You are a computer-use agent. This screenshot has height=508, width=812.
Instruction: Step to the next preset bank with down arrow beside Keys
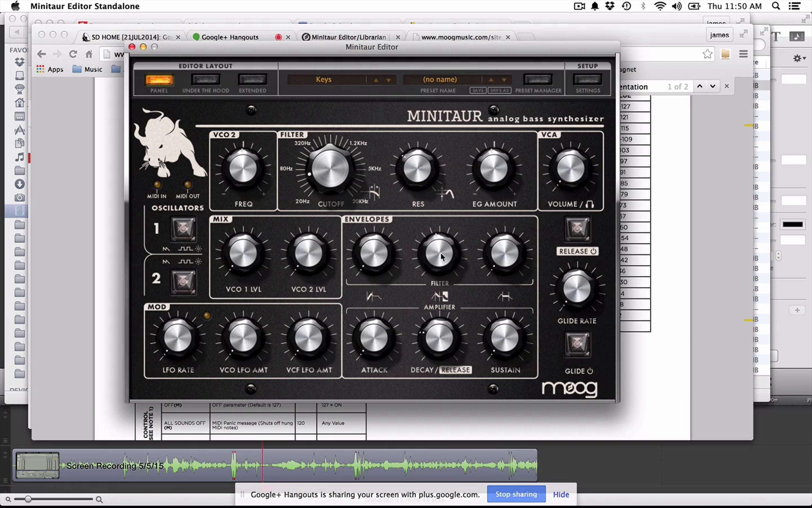pyautogui.click(x=388, y=80)
